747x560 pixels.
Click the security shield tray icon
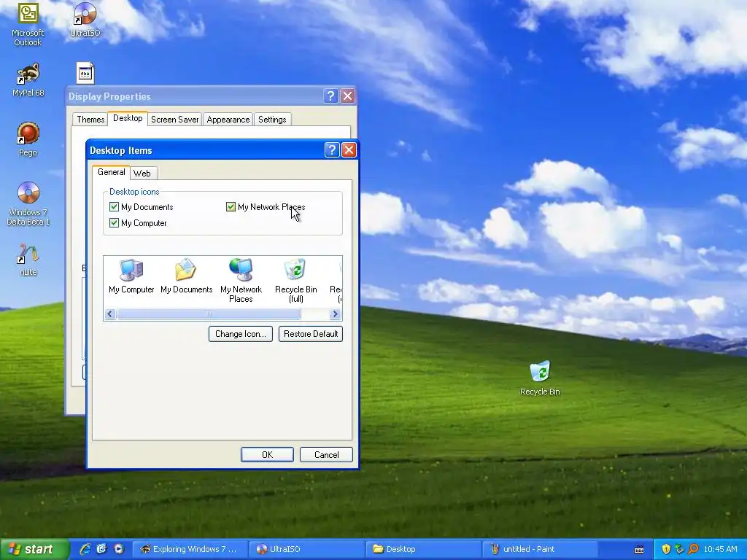[x=666, y=549]
